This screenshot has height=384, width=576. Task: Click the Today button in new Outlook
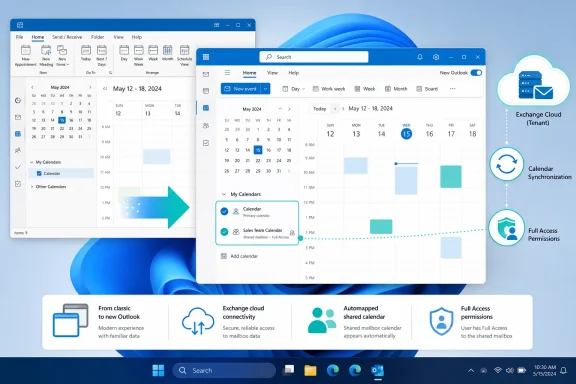319,109
